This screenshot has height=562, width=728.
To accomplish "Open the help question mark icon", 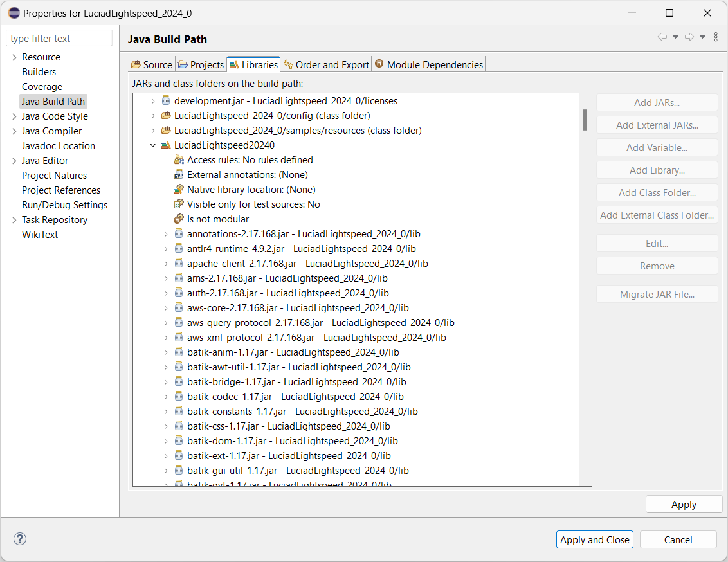I will click(x=20, y=539).
